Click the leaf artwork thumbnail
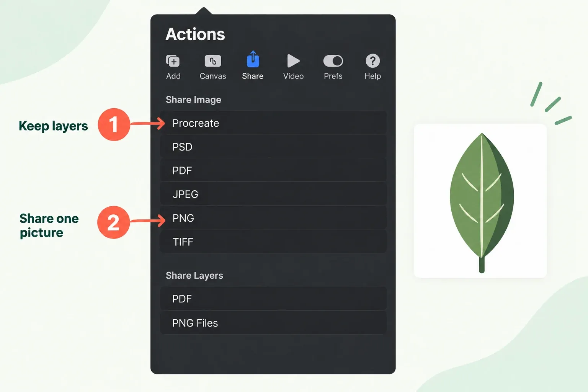The height and width of the screenshot is (392, 588). pos(480,201)
